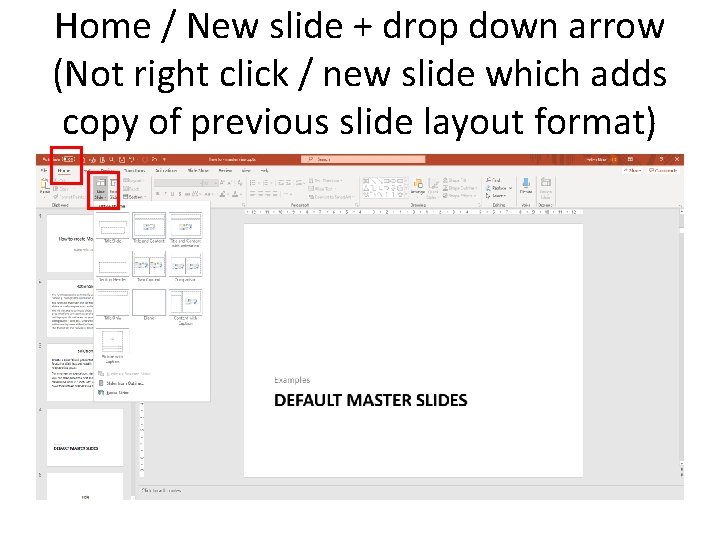Click the Shape Effects option
This screenshot has width=720, height=540.
459,196
